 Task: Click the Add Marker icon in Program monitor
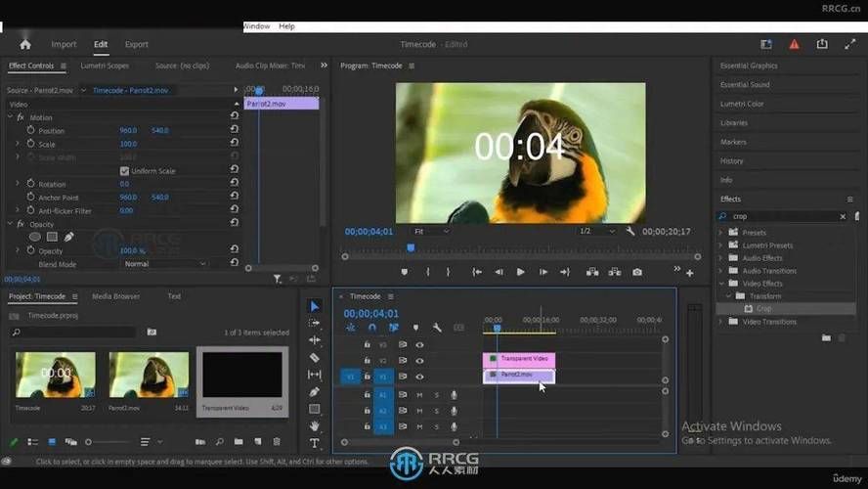click(404, 272)
